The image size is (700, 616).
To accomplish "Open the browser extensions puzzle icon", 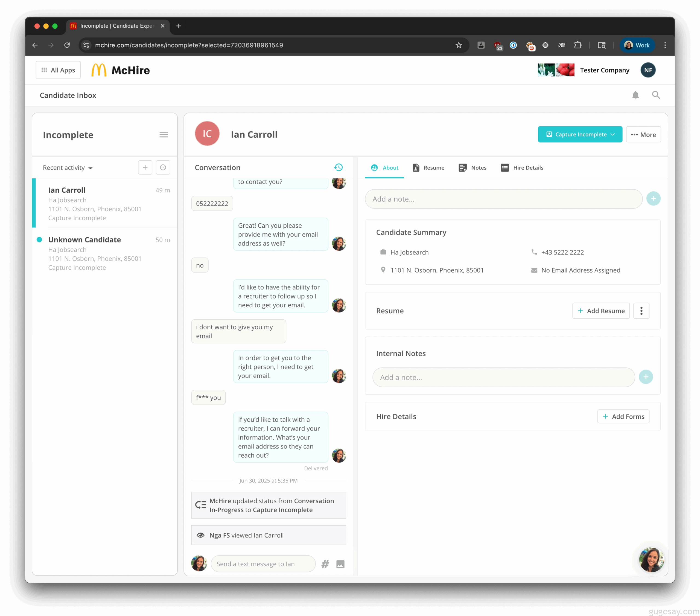I will 578,45.
